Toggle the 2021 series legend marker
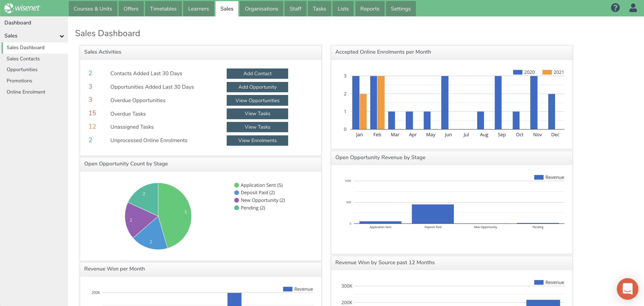Image resolution: width=644 pixels, height=306 pixels. (x=547, y=72)
